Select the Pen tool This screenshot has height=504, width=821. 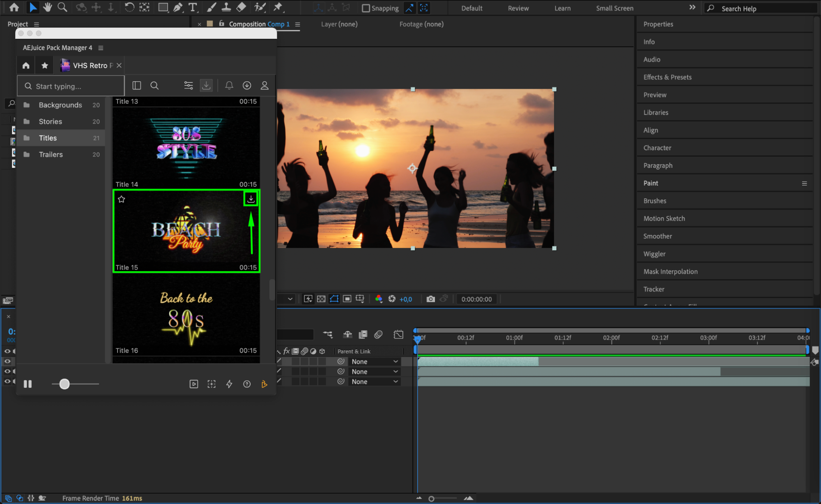pyautogui.click(x=177, y=7)
